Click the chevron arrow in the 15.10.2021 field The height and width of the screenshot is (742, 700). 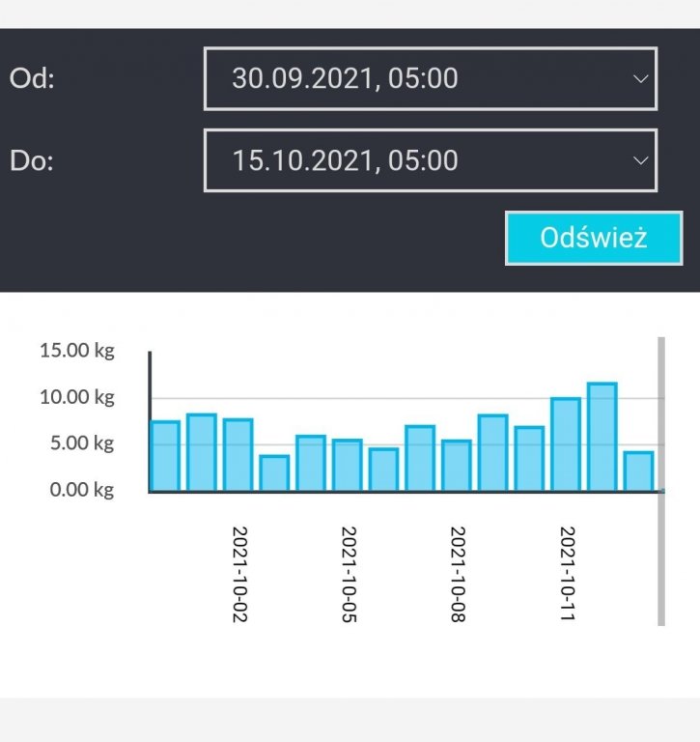640,160
